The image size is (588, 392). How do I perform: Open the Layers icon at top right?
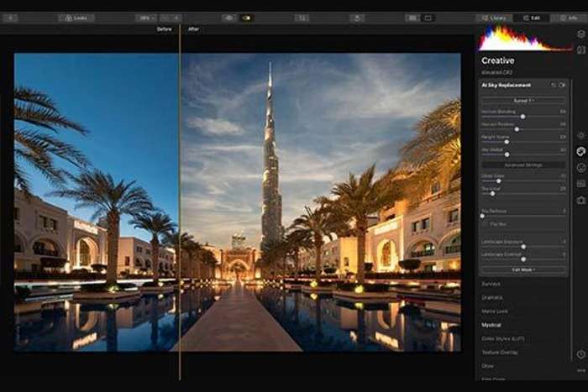[580, 34]
